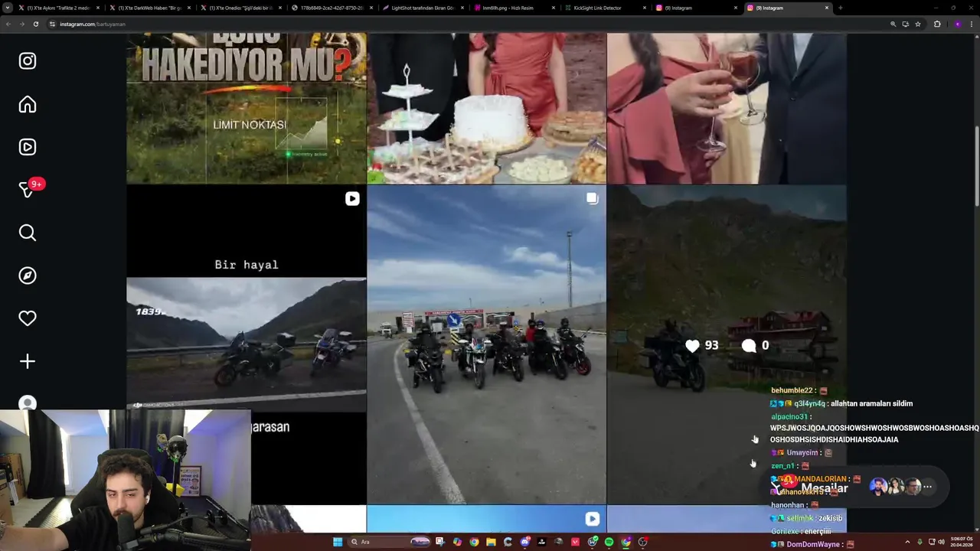
Task: Open the profile avatar in sidebar
Action: click(x=28, y=403)
